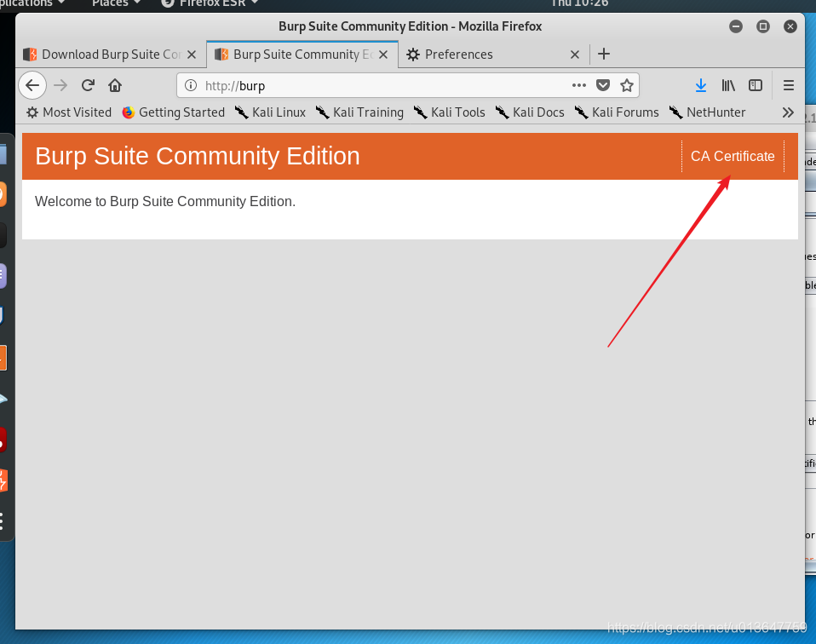
Task: Close the Preferences tab
Action: point(575,55)
